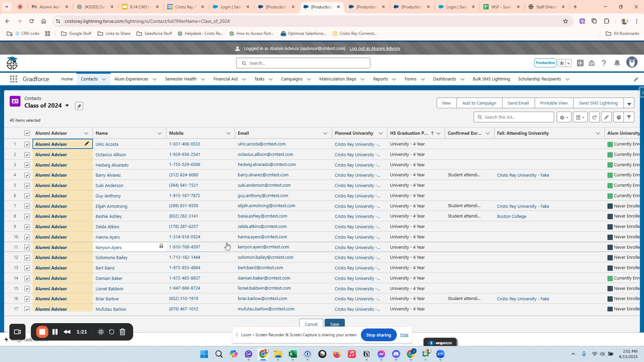Open Planned University column actions menu
The image size is (644, 362).
[380, 133]
